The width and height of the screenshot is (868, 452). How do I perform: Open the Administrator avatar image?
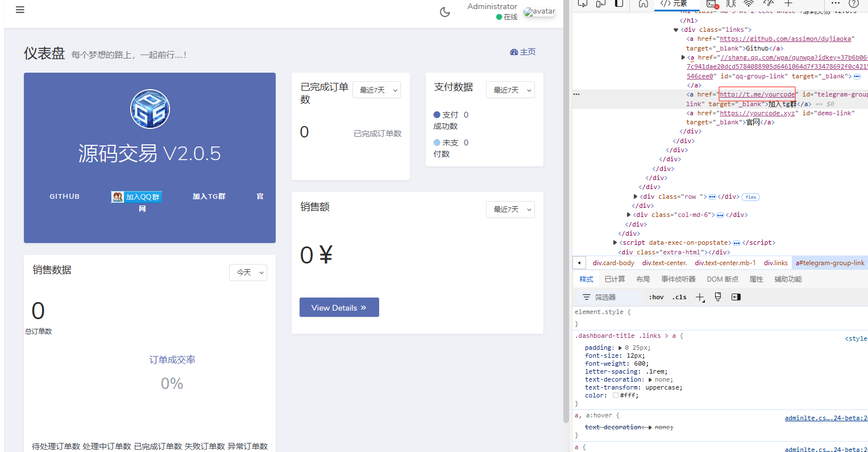point(539,11)
